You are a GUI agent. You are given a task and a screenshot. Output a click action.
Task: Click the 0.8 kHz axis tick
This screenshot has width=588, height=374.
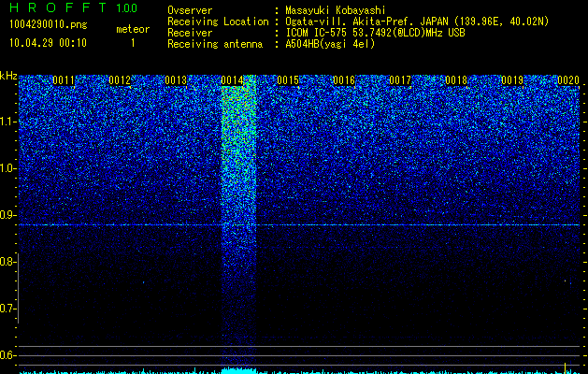click(x=9, y=262)
